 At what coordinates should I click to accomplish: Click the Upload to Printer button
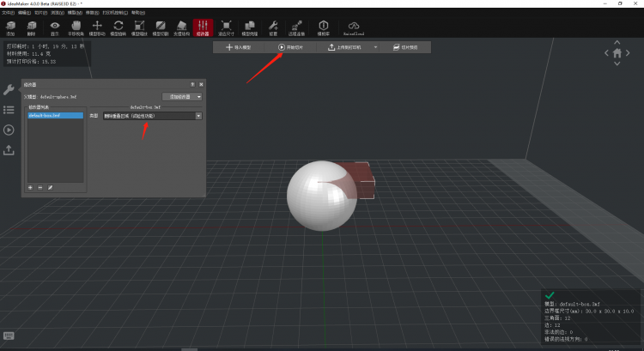tap(344, 47)
